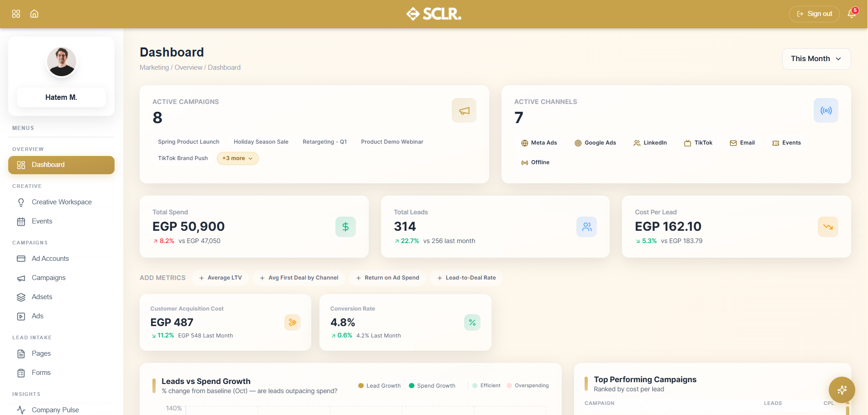This screenshot has width=868, height=415.
Task: Open Dashboard in the sidebar menu
Action: coord(61,165)
